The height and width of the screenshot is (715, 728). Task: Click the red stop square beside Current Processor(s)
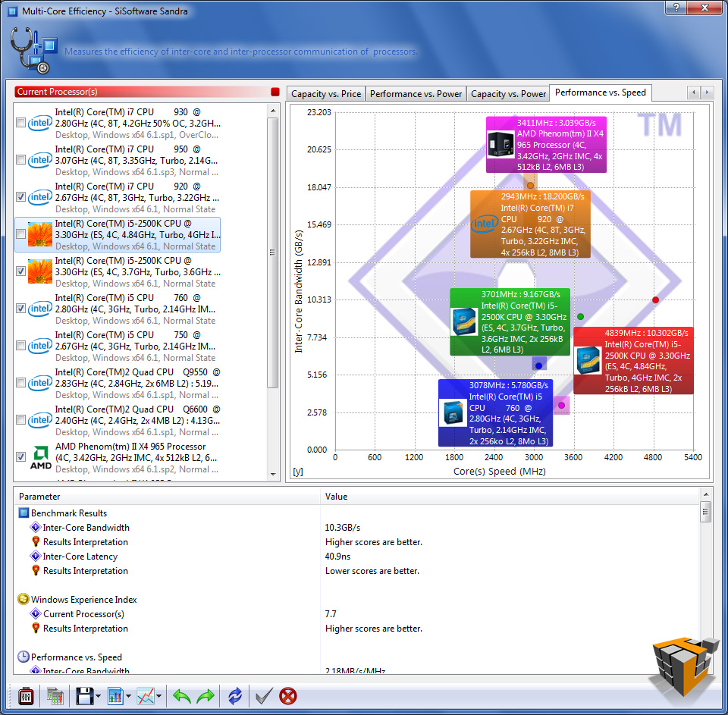click(275, 92)
